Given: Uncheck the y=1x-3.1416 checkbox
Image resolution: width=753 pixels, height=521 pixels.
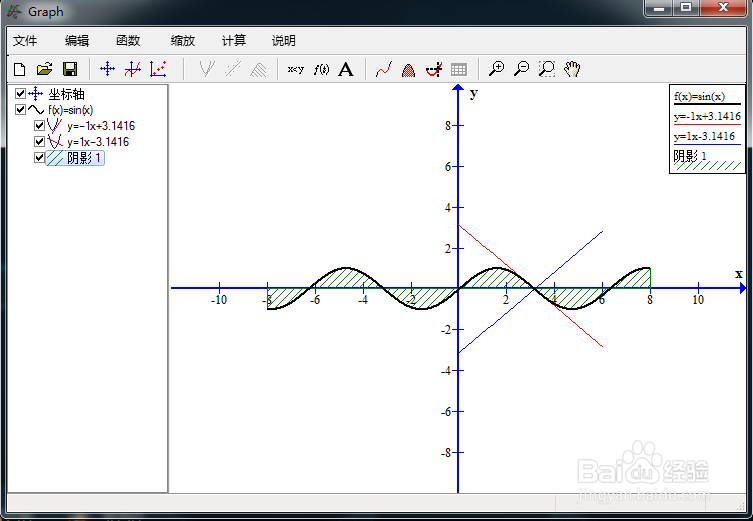Looking at the screenshot, I should (39, 141).
